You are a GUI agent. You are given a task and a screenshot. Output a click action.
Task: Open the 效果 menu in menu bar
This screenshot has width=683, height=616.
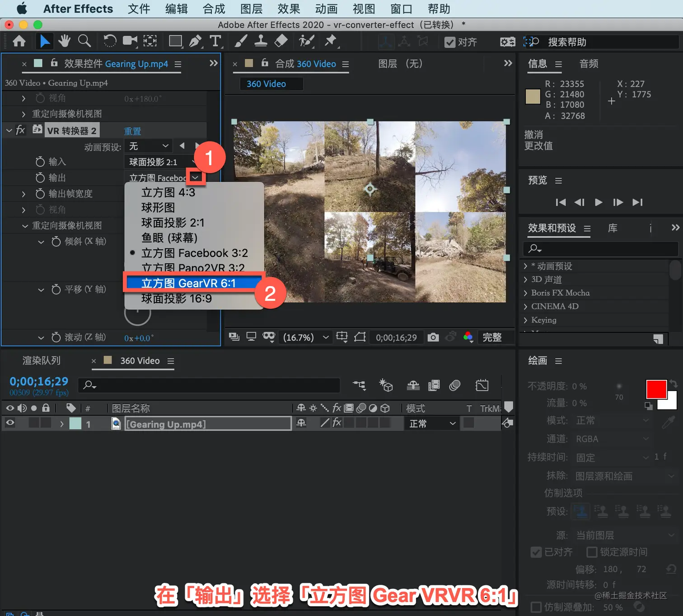point(289,9)
